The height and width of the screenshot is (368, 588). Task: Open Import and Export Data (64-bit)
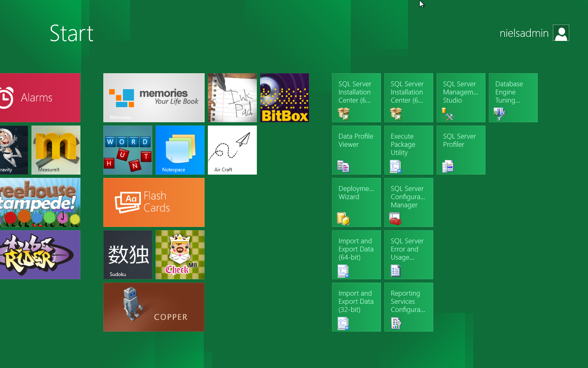click(x=356, y=255)
